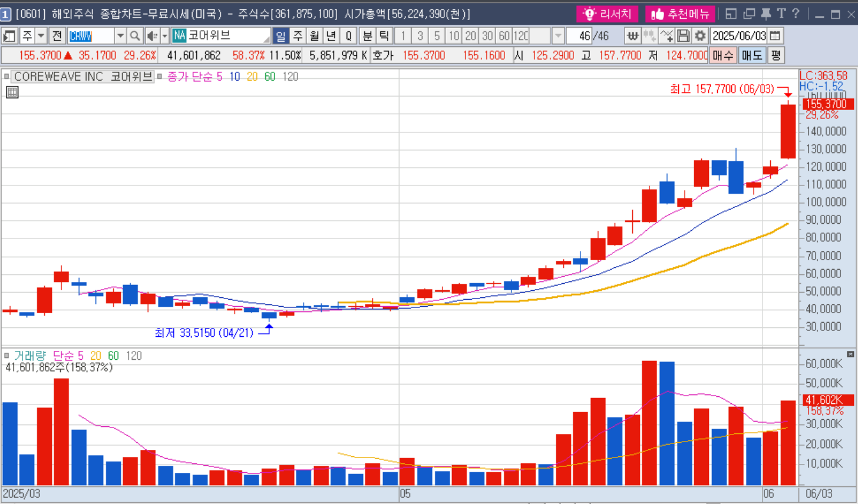
Task: Click the 2025/06/03 date input field
Action: (x=739, y=36)
